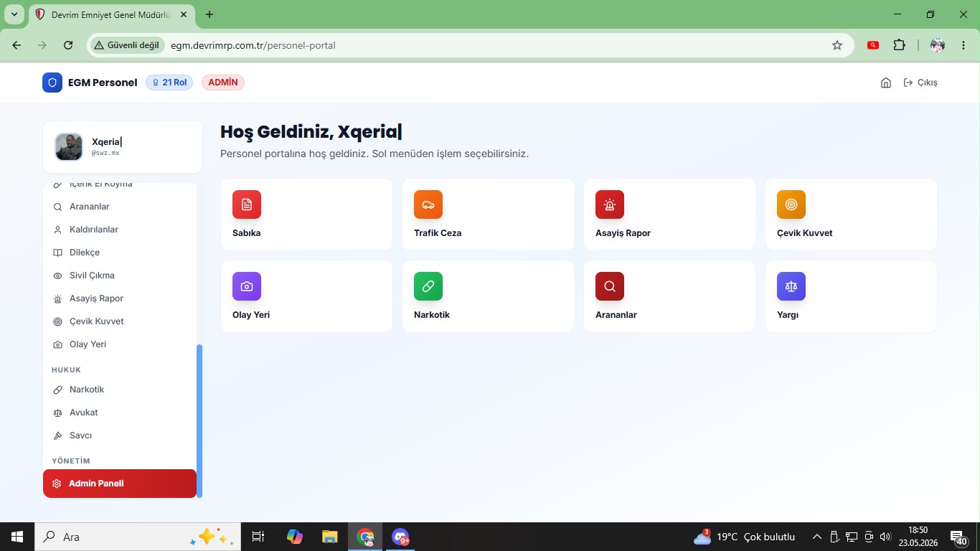The image size is (980, 551).
Task: Click the book icon beside Dilekçe
Action: [58, 253]
